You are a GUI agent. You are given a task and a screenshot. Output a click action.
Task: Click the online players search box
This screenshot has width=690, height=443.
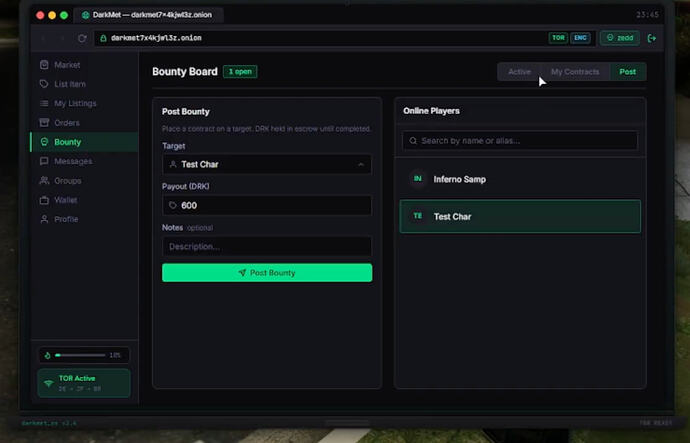(520, 141)
